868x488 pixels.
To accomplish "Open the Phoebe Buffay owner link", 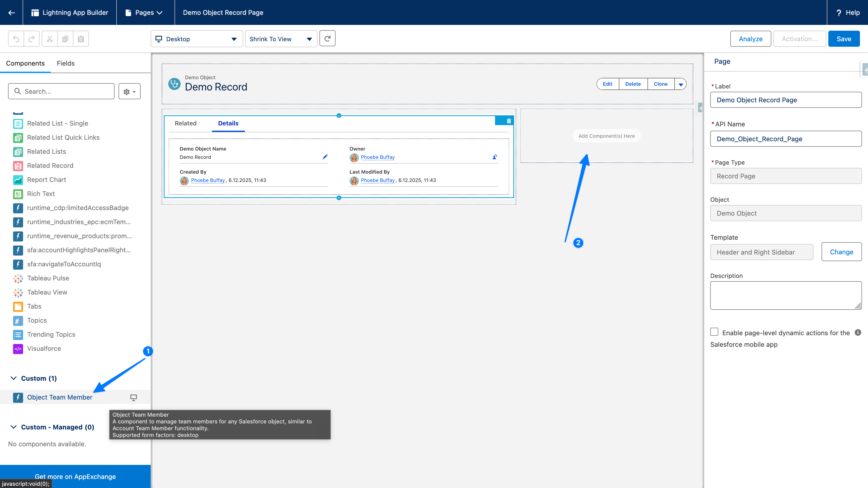I will point(377,157).
